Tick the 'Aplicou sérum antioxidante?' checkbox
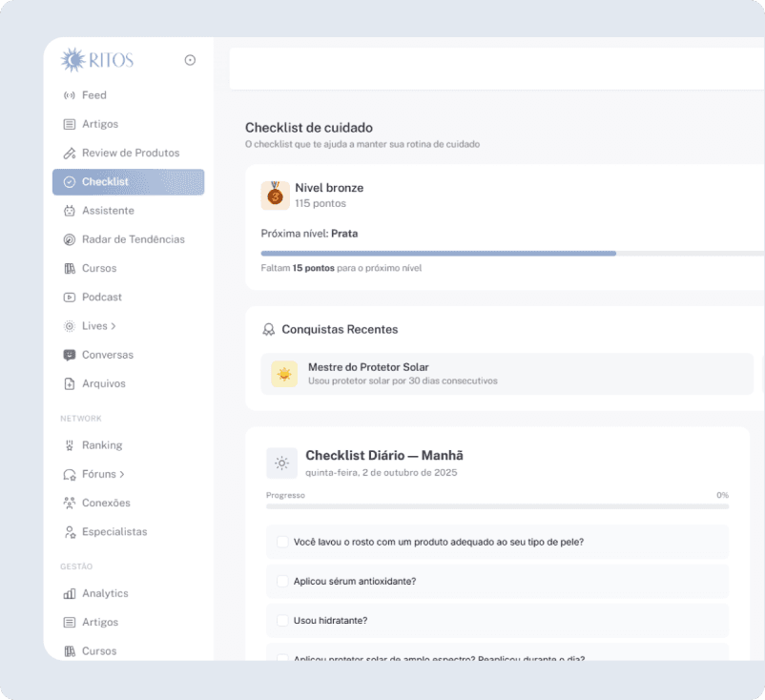Image resolution: width=765 pixels, height=700 pixels. [282, 581]
